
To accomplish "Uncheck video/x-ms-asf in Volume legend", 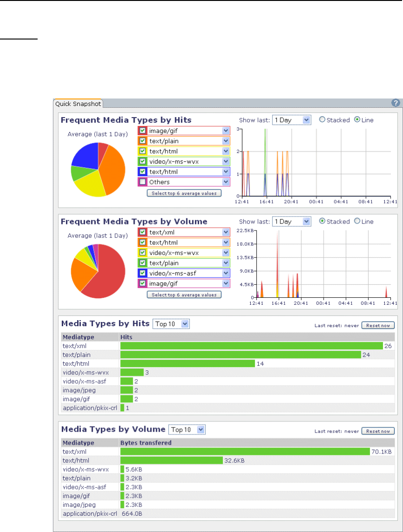I will [143, 273].
